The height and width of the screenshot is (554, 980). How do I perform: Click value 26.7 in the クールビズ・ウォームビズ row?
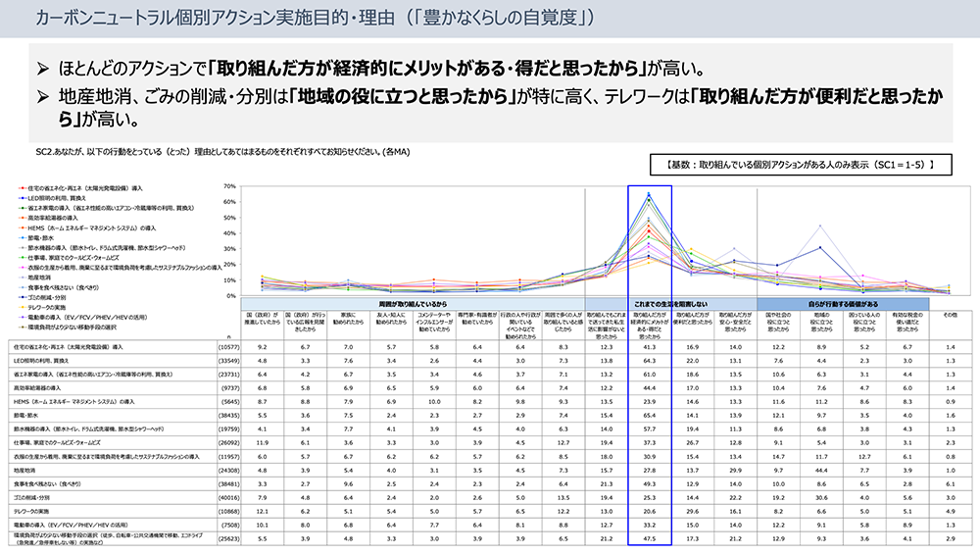pos(693,442)
